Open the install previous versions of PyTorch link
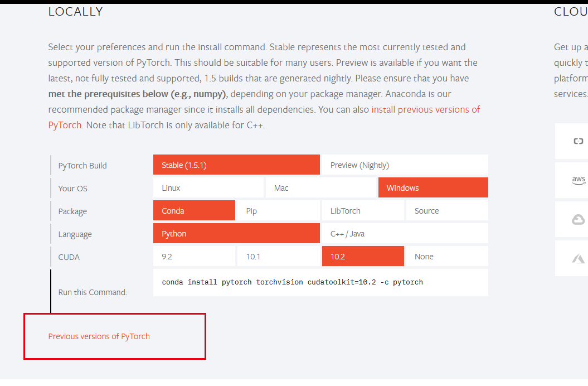The image size is (588, 386). tap(426, 109)
